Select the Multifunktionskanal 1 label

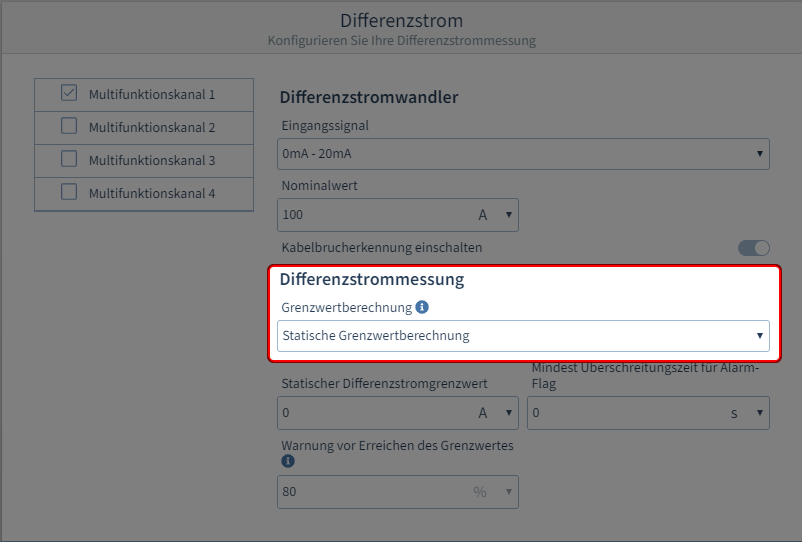click(x=152, y=95)
